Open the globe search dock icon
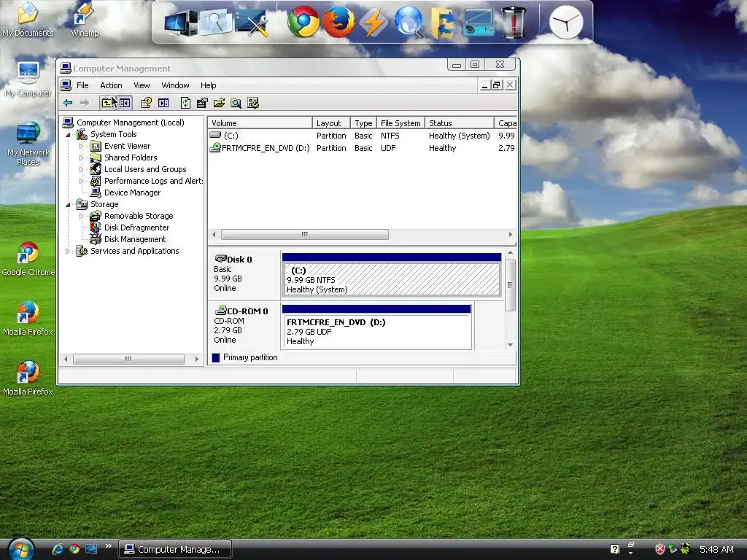This screenshot has width=747, height=560. click(409, 22)
